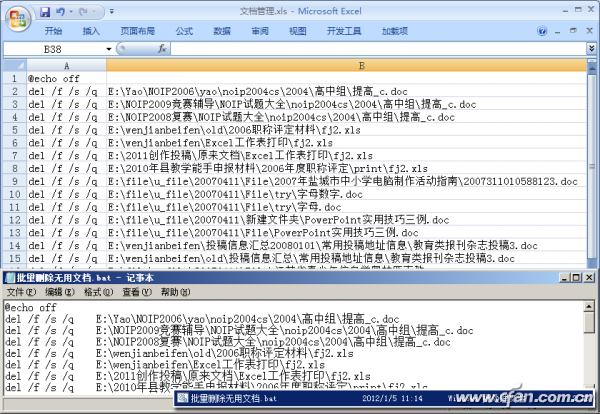600x414 pixels.
Task: Click @echo off line in Notepad
Action: 31,307
